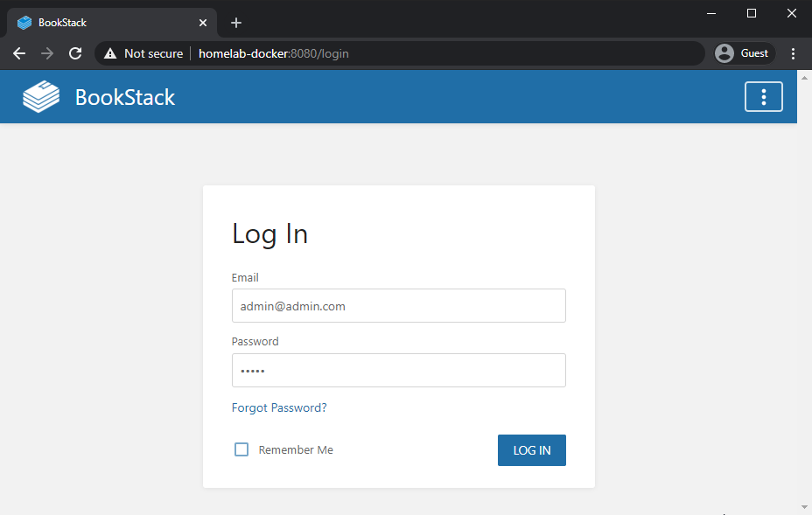Click the BookStack stacked-books logo icon
This screenshot has height=515, width=812.
coord(41,97)
